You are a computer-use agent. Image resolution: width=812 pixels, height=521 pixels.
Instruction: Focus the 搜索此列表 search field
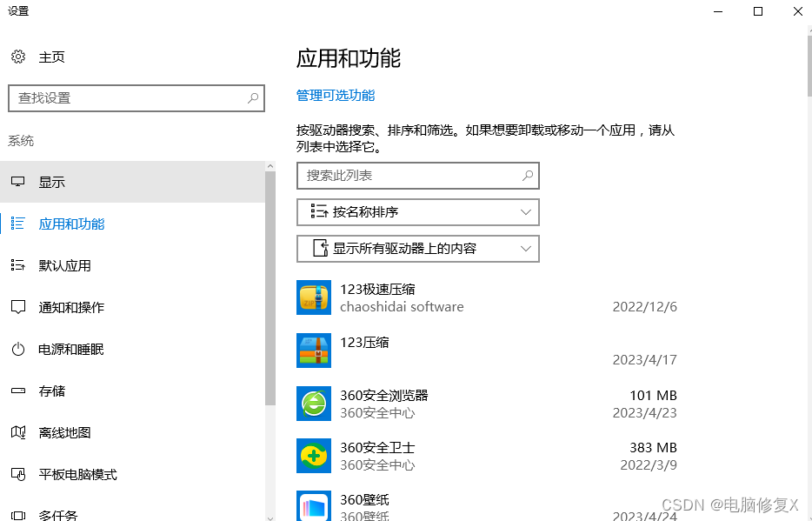pos(418,176)
